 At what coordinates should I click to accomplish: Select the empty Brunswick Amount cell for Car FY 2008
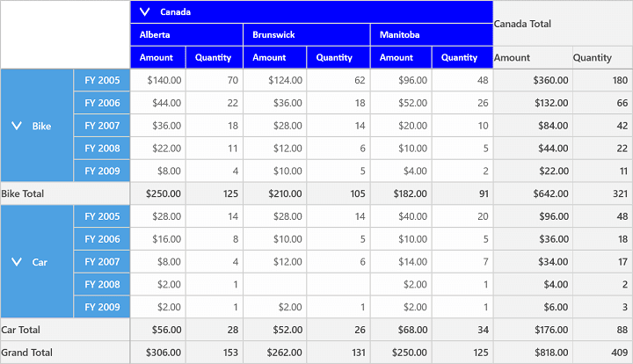tap(275, 285)
